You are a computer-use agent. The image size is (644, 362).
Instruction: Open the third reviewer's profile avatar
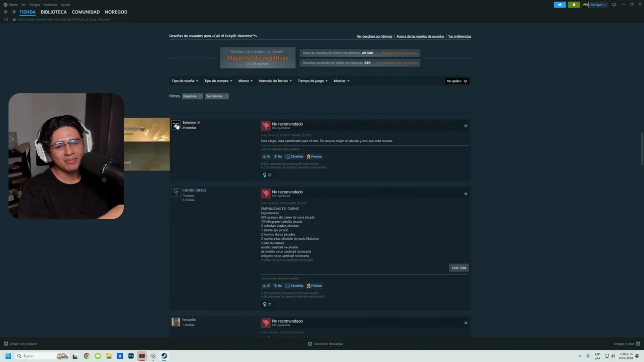click(x=176, y=322)
